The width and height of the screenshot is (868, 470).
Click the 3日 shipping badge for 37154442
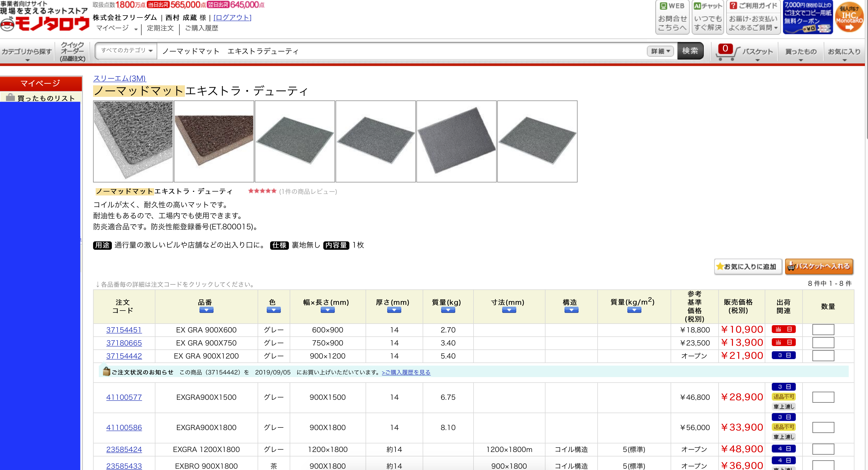point(784,355)
